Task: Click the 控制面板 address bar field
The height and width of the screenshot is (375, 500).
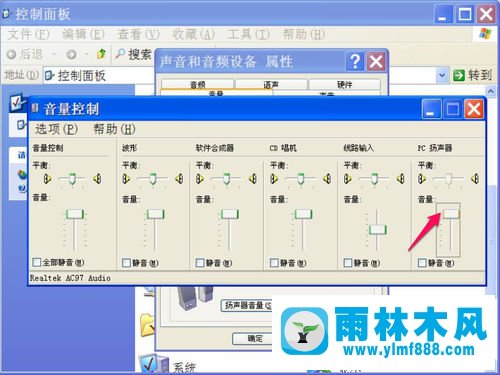Action: pos(99,76)
